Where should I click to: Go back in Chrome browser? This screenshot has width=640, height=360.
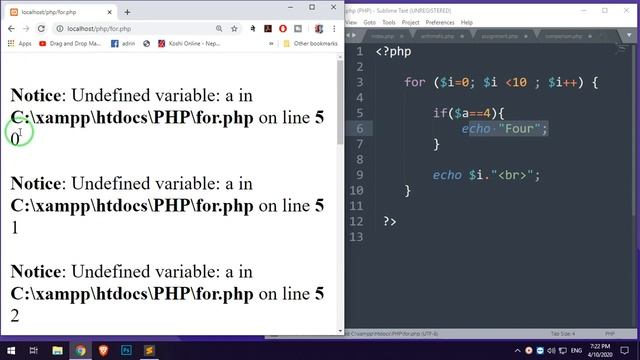coord(11,29)
